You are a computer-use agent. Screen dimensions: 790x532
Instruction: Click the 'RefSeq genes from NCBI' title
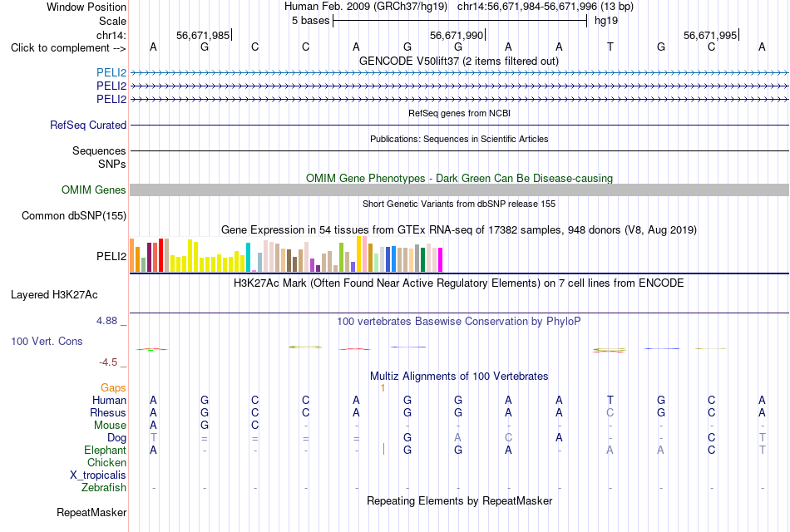coord(460,113)
